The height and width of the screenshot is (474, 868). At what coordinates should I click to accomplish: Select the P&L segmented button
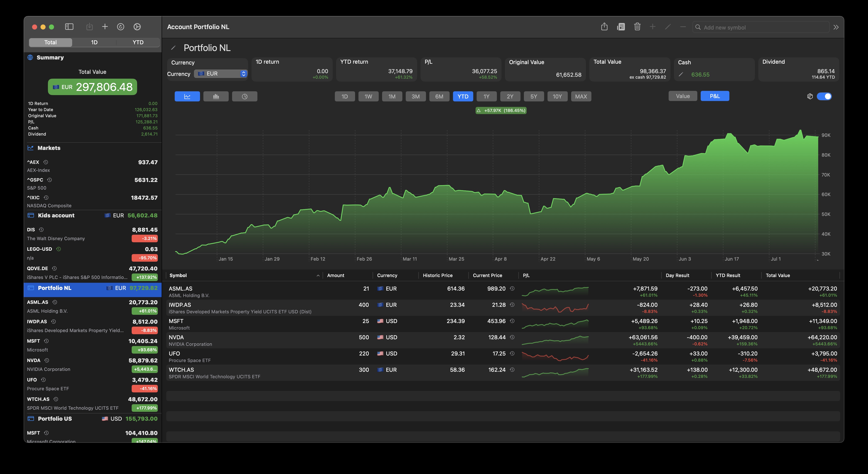[x=715, y=96]
